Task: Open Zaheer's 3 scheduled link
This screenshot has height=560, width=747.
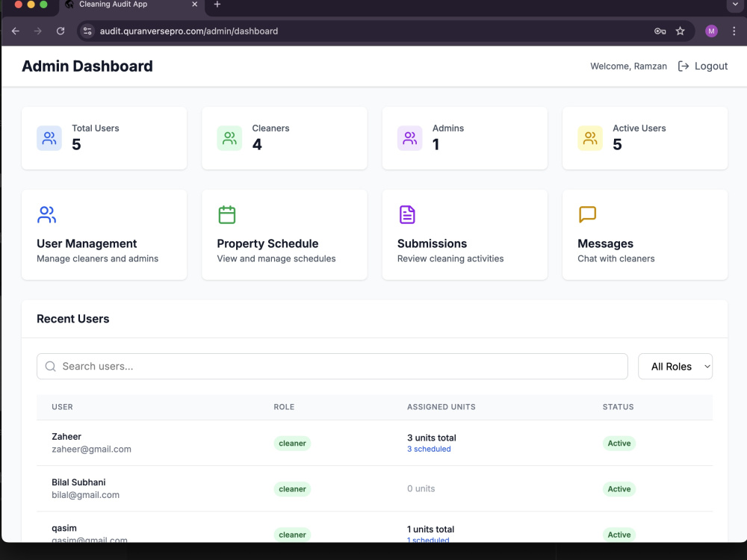Action: (x=429, y=449)
